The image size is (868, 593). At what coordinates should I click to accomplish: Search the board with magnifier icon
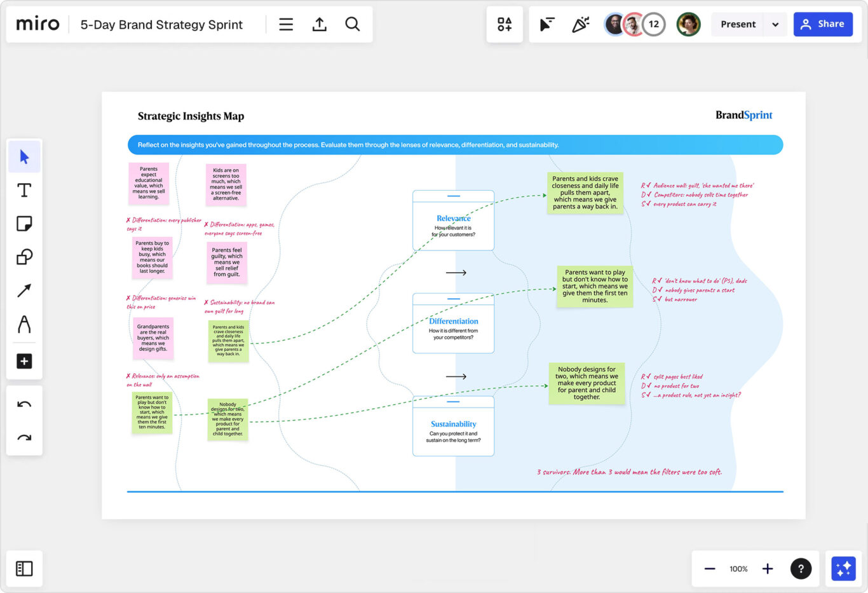(353, 24)
